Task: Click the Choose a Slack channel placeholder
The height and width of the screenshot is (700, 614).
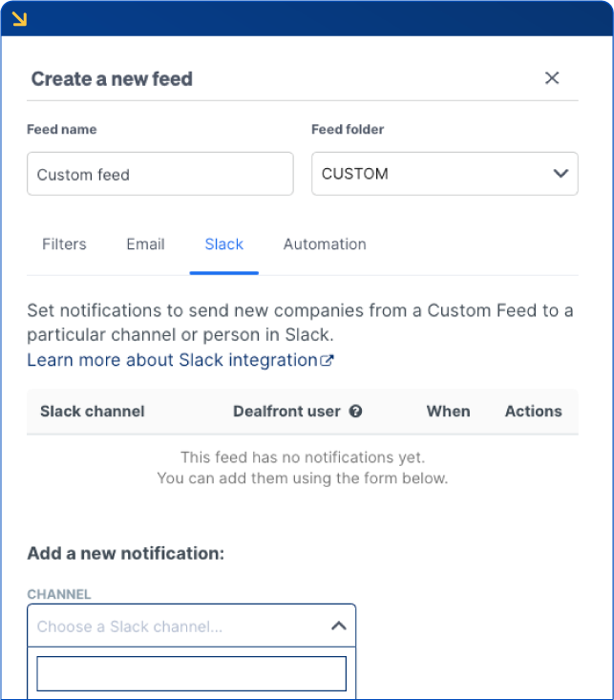Action: coord(130,626)
